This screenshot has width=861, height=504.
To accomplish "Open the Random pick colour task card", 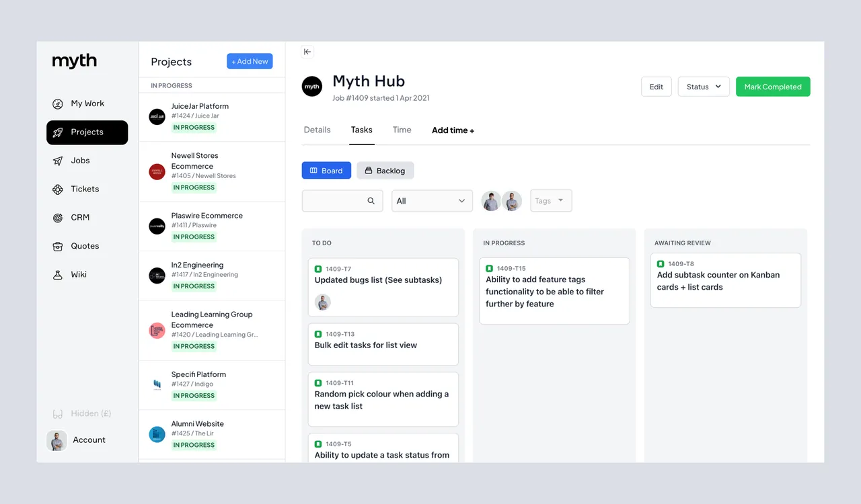I will click(383, 399).
